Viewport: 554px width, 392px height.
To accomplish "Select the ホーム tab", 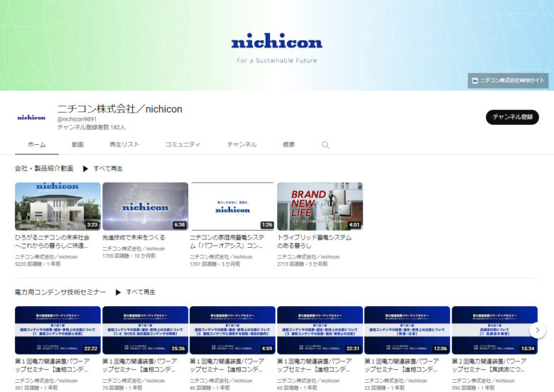I will click(x=37, y=144).
